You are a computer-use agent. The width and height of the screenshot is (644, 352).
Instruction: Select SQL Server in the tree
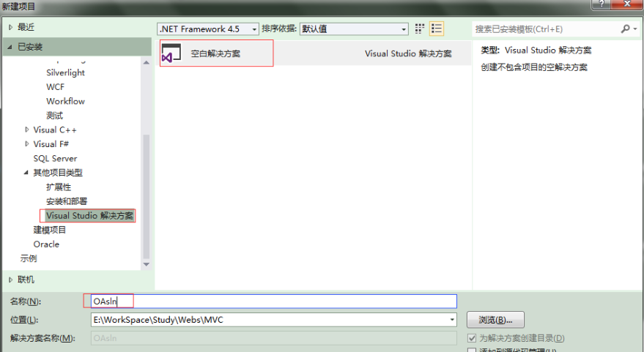tap(55, 158)
